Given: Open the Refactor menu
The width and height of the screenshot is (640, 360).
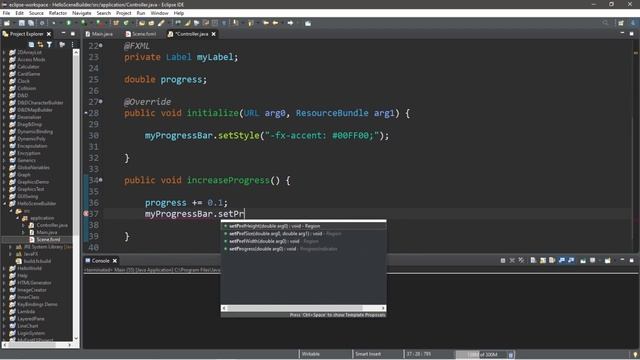Looking at the screenshot, I should click(58, 13).
